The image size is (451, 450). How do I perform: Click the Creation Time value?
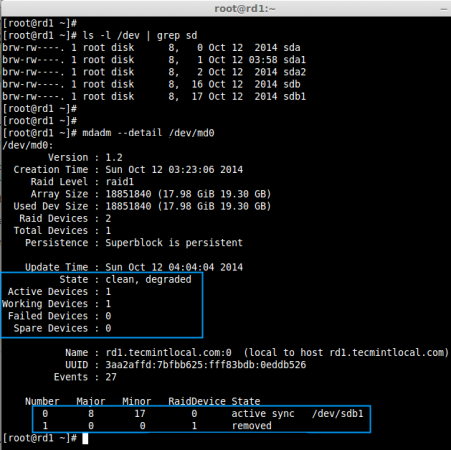tap(174, 170)
